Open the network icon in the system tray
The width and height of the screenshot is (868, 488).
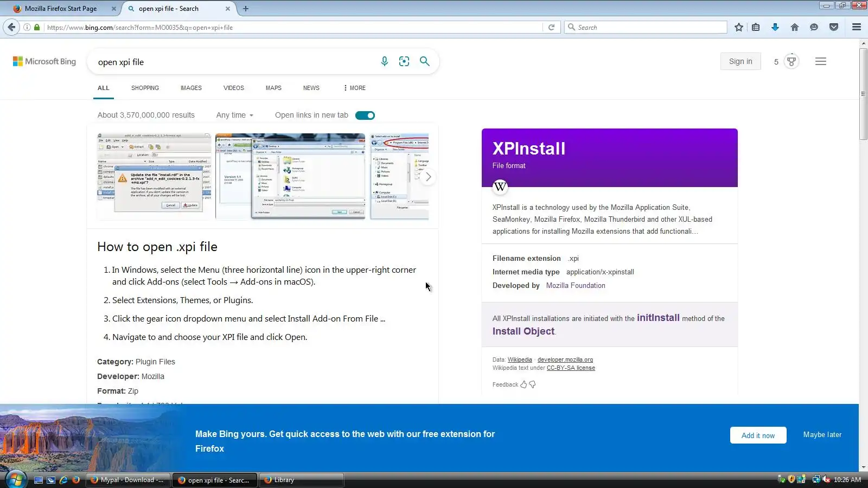click(816, 479)
